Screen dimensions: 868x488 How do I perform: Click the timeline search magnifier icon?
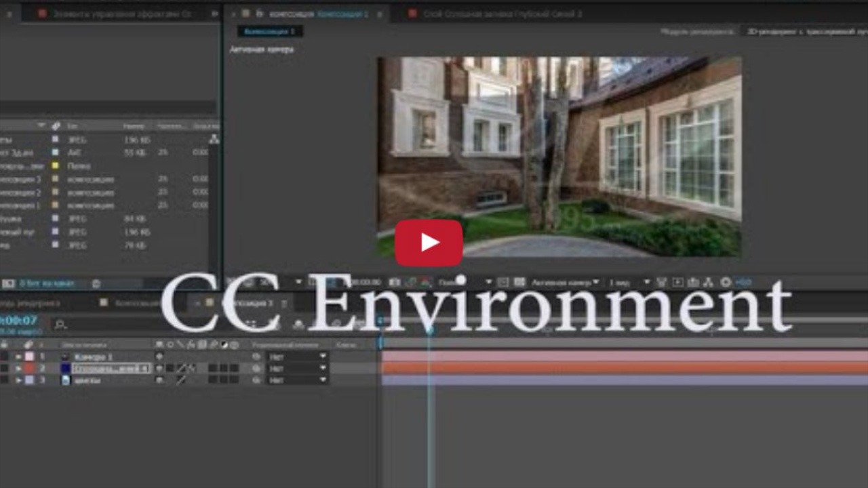(x=60, y=325)
